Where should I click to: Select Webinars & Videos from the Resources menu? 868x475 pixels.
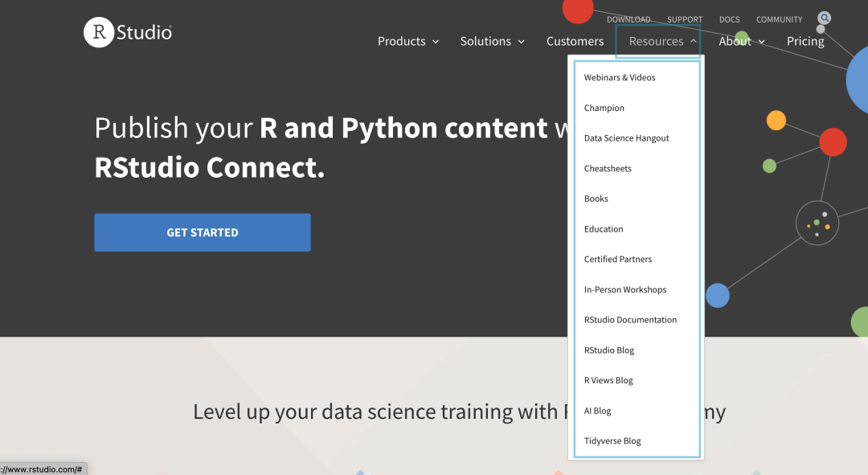[620, 78]
